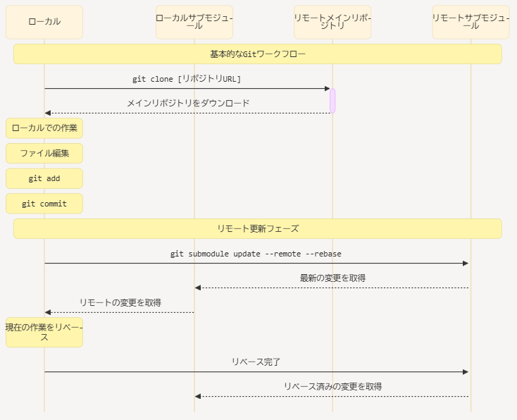
Task: Select the 最新の変更を取得 message text
Action: point(332,278)
